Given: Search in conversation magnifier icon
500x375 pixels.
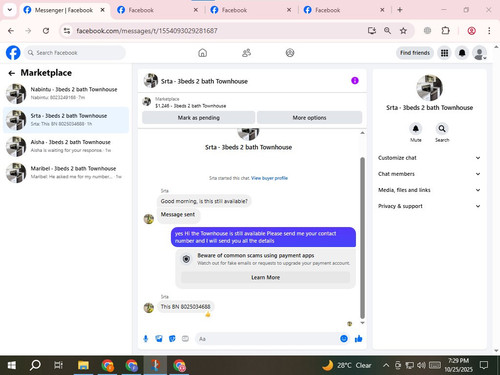Looking at the screenshot, I should click(x=442, y=128).
